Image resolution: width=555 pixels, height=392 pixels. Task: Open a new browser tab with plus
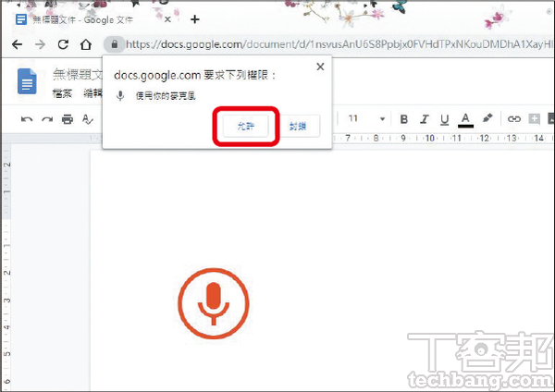click(194, 19)
